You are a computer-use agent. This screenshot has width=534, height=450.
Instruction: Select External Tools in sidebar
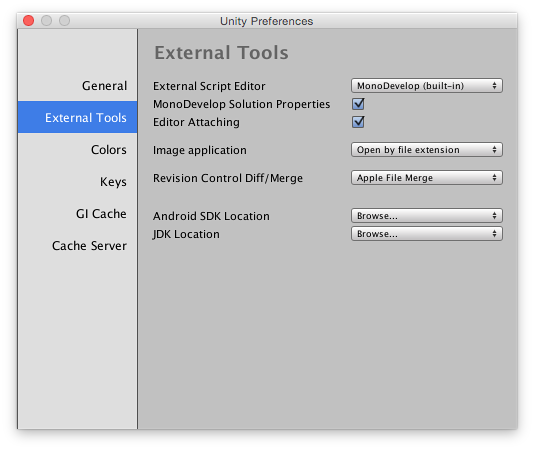[x=78, y=117]
